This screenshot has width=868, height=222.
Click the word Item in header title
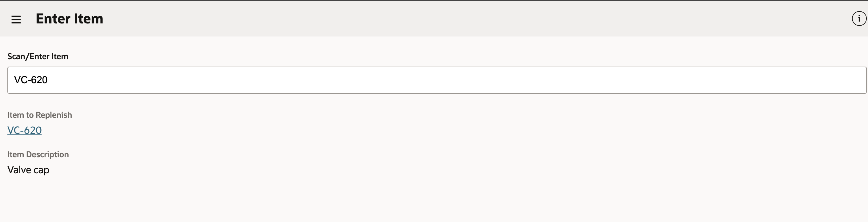pyautogui.click(x=89, y=18)
